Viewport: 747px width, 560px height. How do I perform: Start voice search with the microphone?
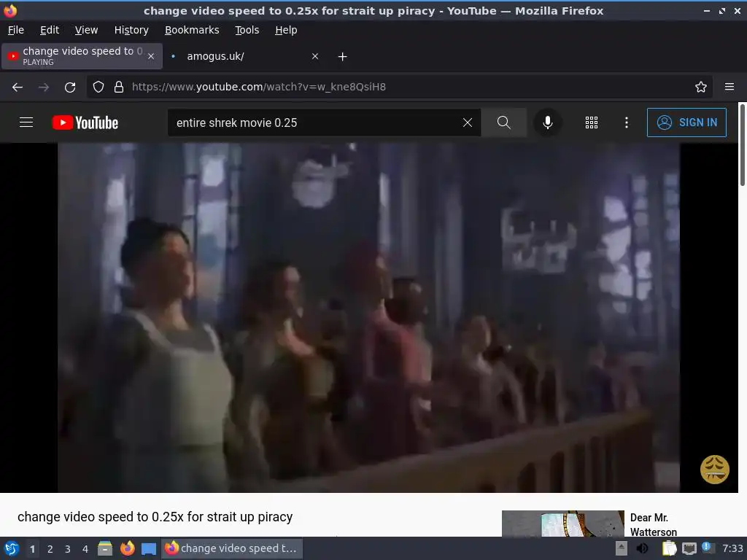(x=547, y=122)
